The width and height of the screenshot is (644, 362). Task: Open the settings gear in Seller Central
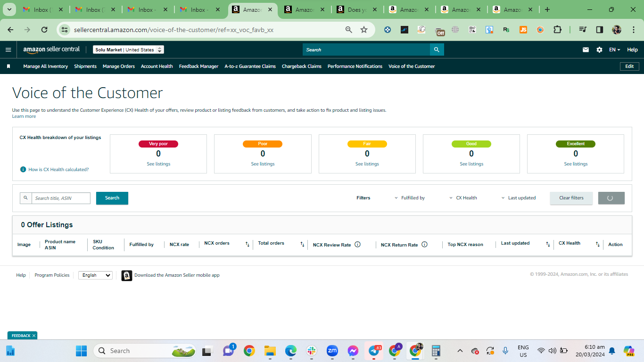(599, 49)
